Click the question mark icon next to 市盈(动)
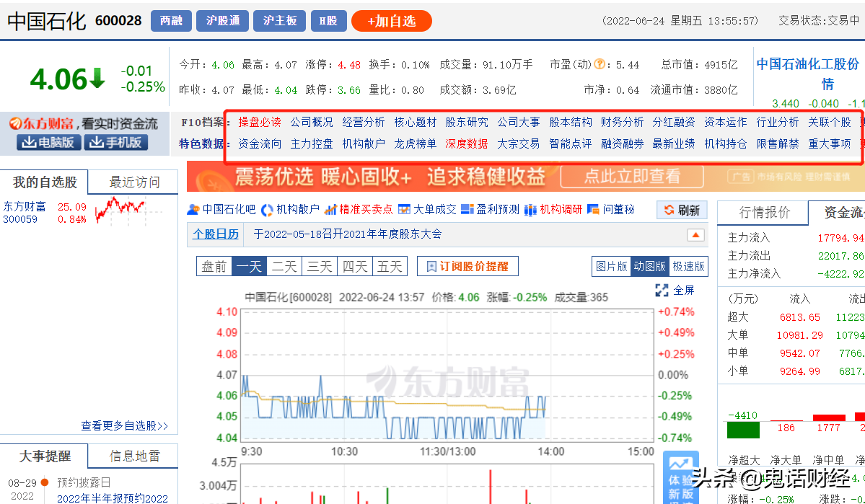 point(600,64)
